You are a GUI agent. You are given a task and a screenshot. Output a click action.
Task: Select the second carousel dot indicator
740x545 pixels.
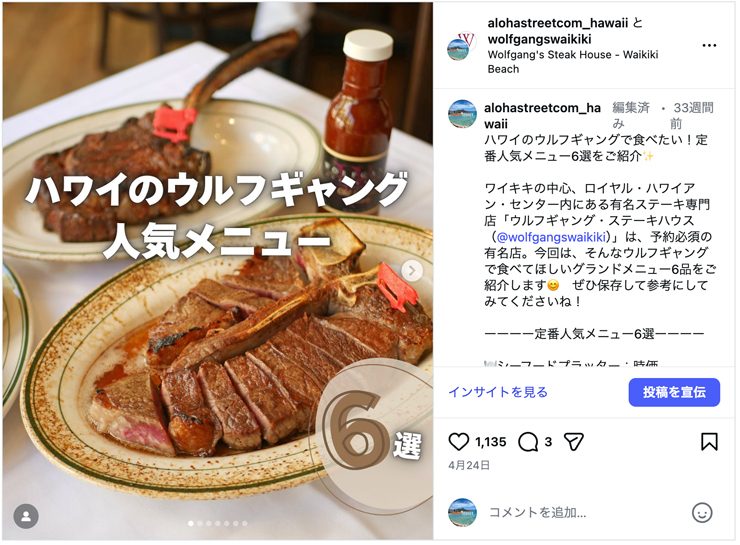pyautogui.click(x=200, y=523)
